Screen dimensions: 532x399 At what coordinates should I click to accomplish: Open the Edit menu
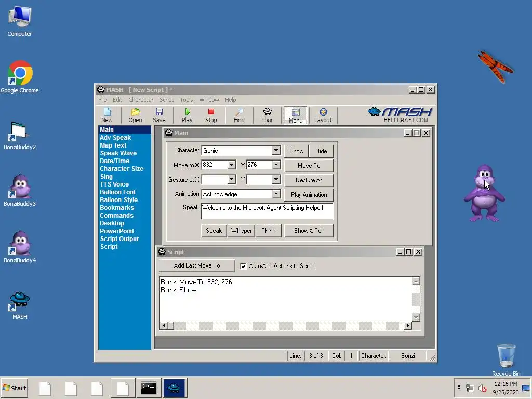(117, 100)
